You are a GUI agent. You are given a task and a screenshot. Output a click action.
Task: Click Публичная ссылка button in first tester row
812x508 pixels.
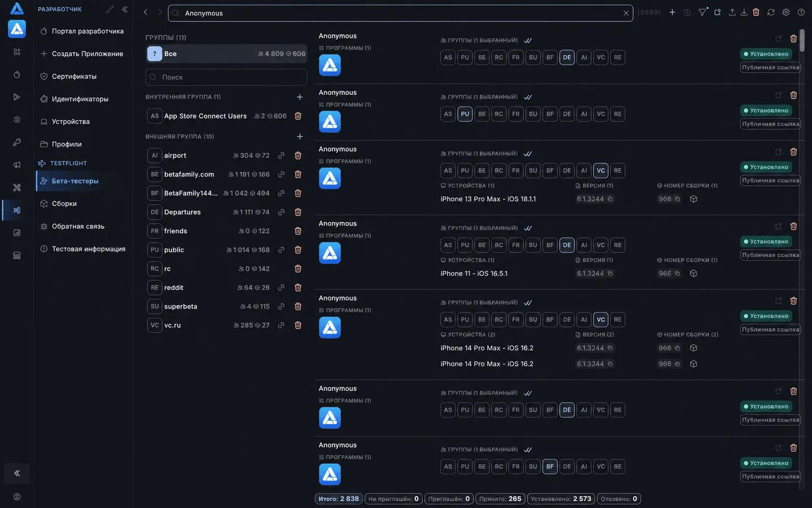click(770, 67)
